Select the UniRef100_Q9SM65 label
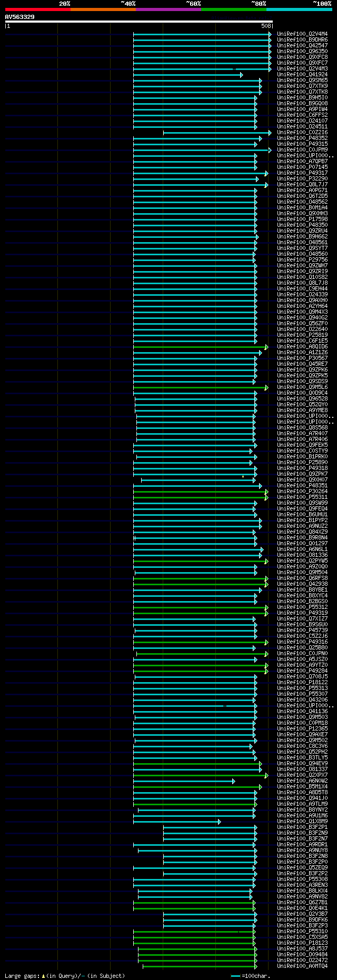This screenshot has height=980, width=337. click(x=302, y=81)
